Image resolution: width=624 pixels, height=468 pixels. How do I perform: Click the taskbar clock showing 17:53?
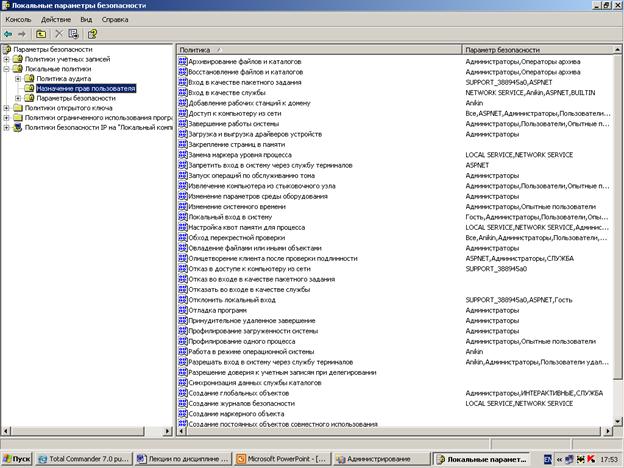608,459
